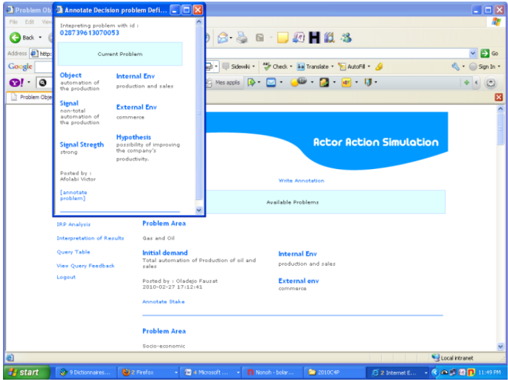Click the Google toolbar AutoFill button
This screenshot has width=508, height=380.
pos(352,67)
